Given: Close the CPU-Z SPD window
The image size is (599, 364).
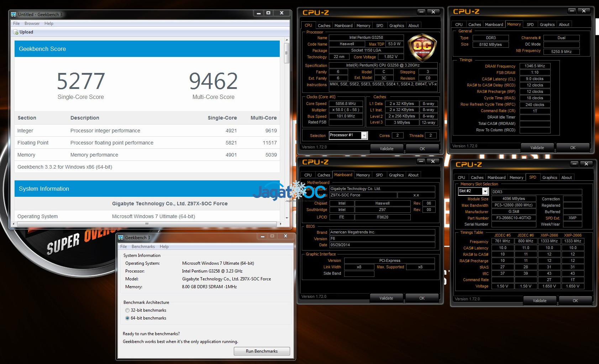Looking at the screenshot, I should click(x=586, y=164).
